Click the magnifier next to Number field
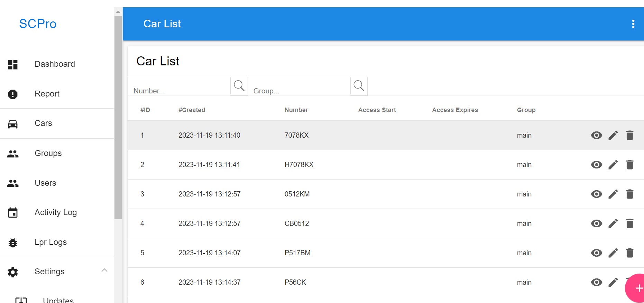This screenshot has width=644, height=303. pos(239,86)
